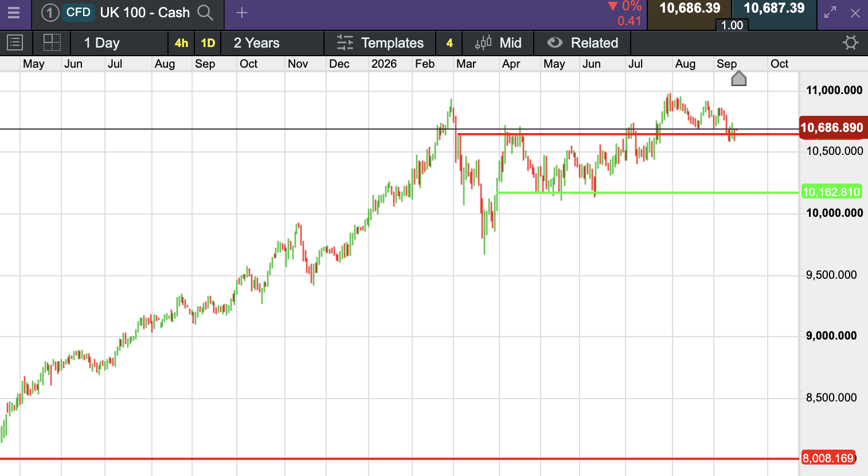Click the candlestick chart type icon

point(483,43)
